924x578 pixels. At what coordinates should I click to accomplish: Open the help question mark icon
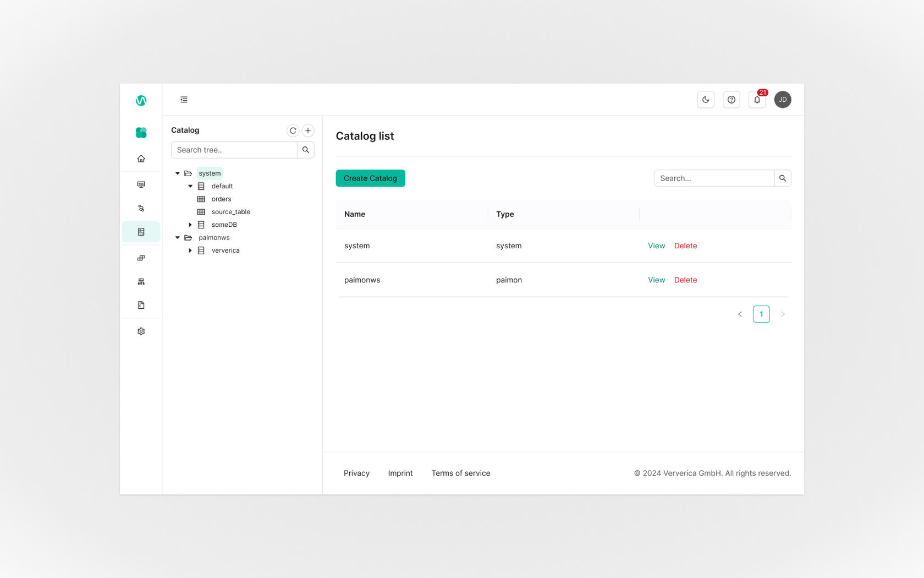731,100
